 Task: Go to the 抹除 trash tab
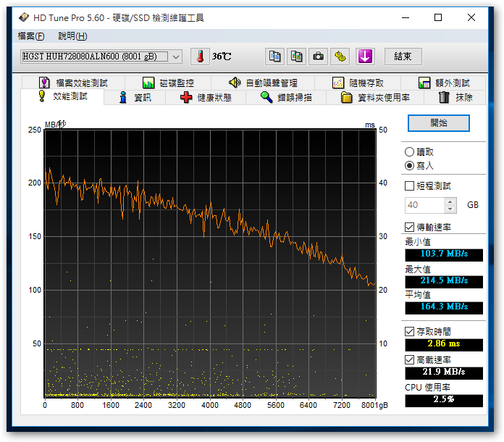click(x=455, y=98)
